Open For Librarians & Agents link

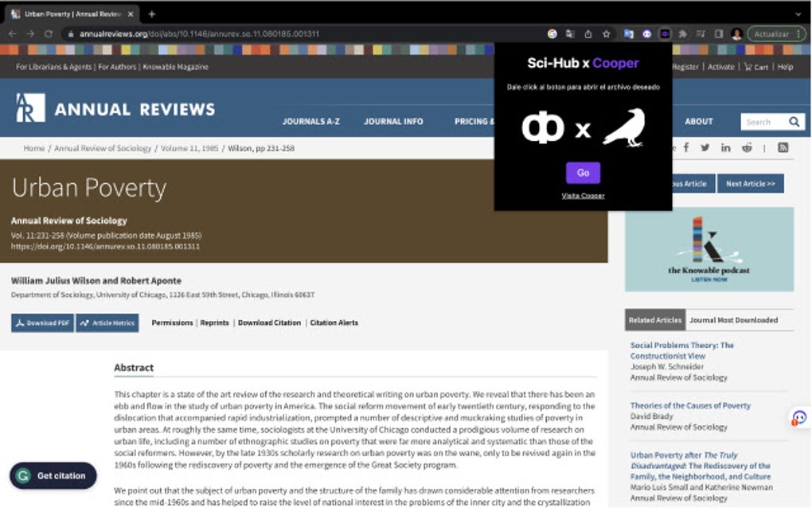coord(54,67)
